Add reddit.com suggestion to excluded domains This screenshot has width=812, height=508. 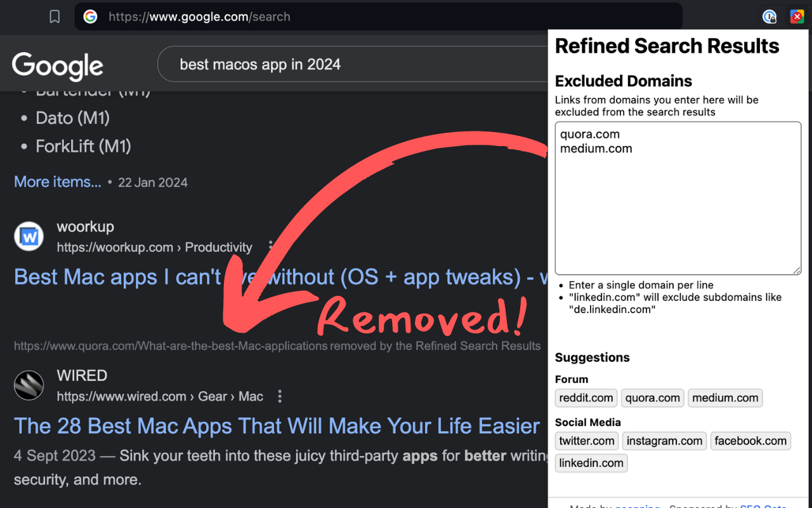[x=586, y=398]
